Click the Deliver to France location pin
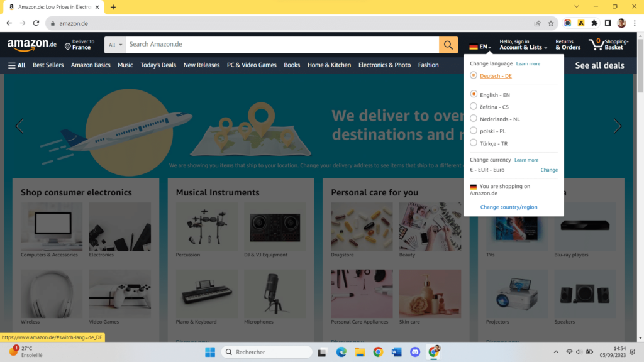 (68, 47)
